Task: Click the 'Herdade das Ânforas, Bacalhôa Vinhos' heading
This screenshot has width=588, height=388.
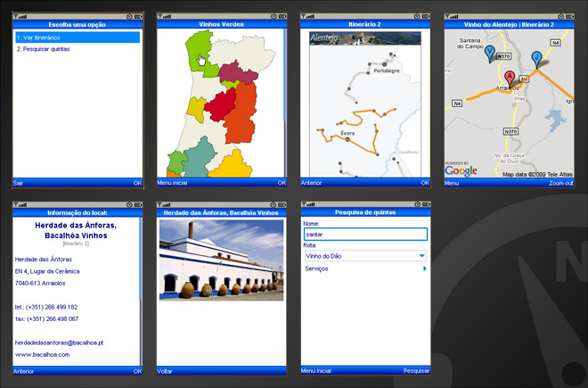Action: 76,230
